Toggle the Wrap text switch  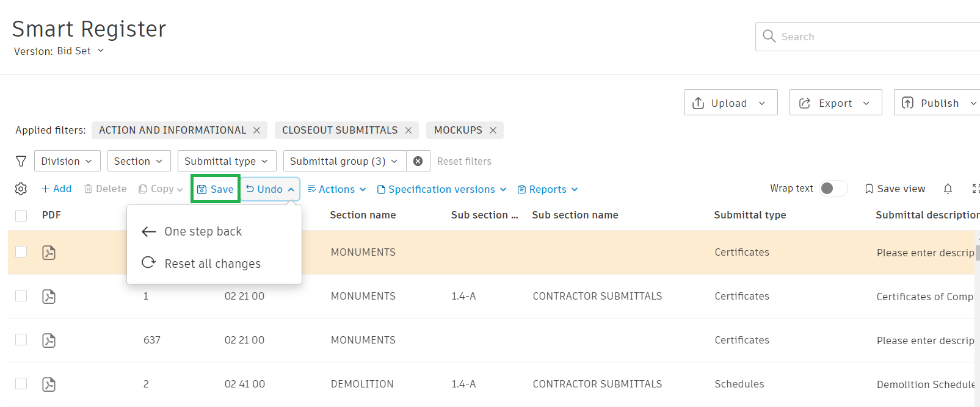[x=833, y=189]
